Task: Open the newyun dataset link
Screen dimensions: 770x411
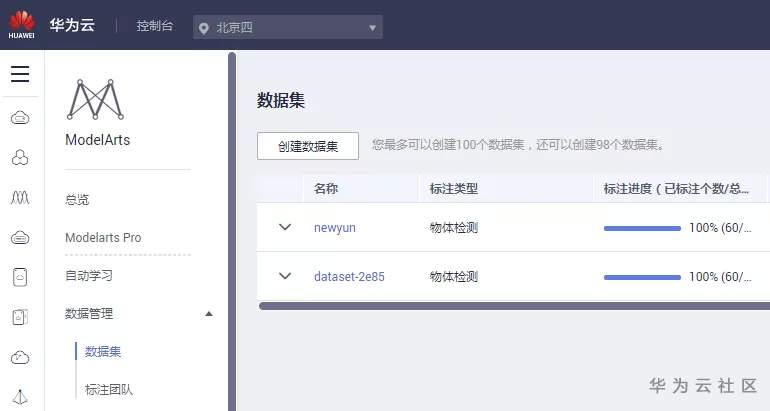Action: click(x=335, y=227)
